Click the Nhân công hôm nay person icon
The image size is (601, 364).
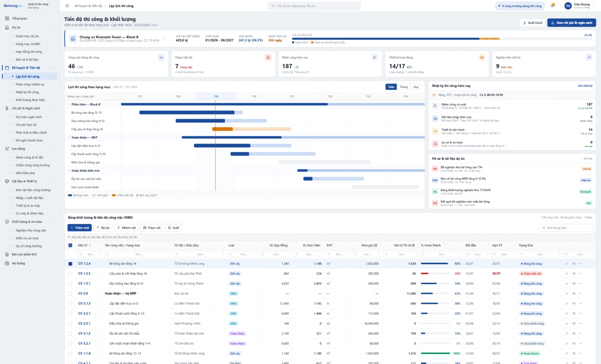pyautogui.click(x=375, y=57)
